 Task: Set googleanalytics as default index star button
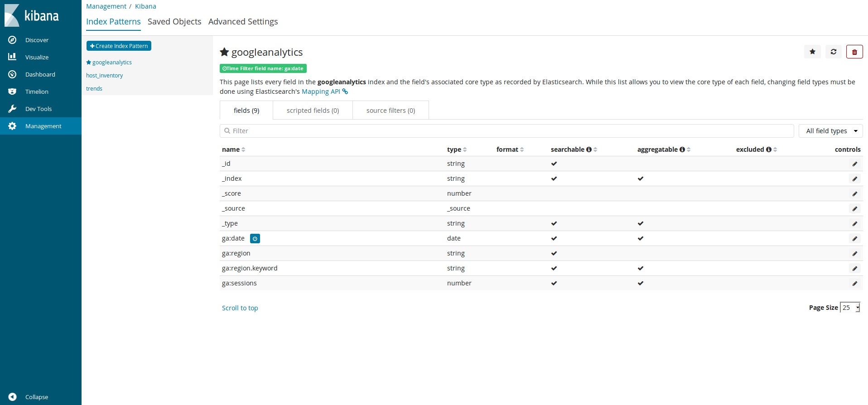812,52
